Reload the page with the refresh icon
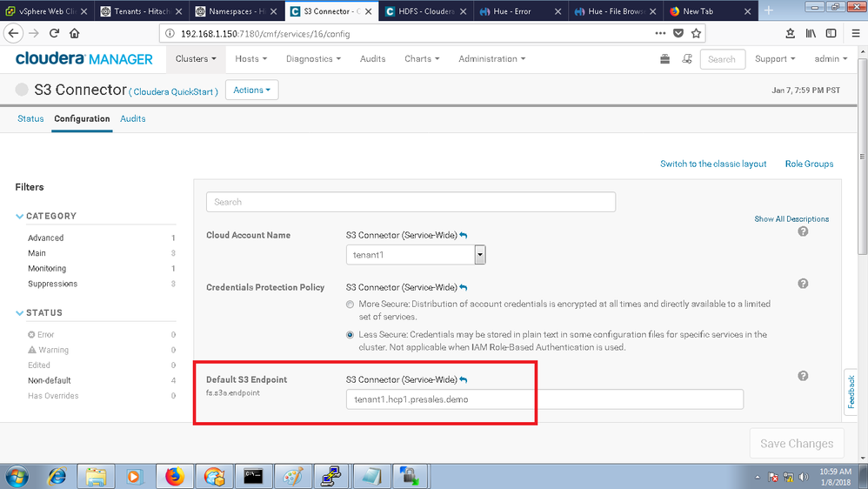 [54, 33]
